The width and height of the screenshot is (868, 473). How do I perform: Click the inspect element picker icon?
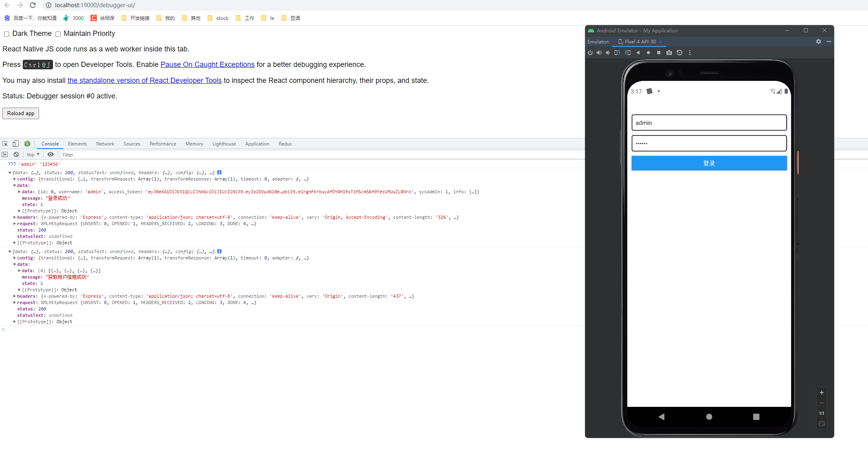coord(5,144)
